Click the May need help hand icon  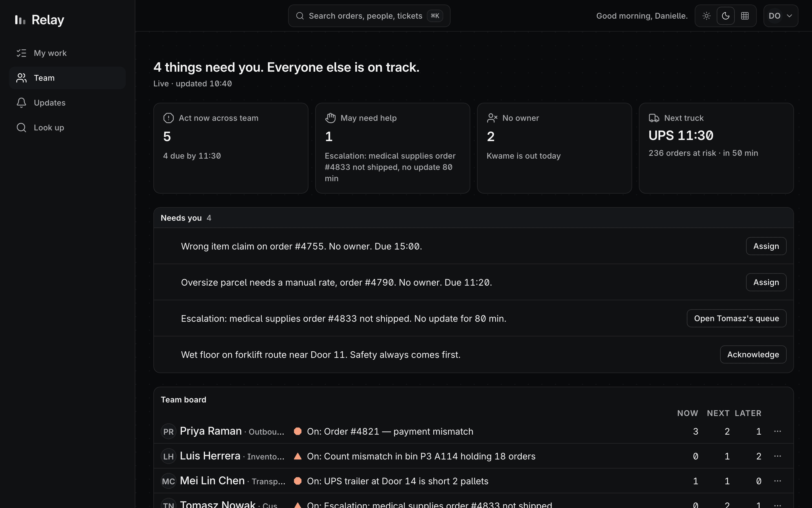coord(330,118)
